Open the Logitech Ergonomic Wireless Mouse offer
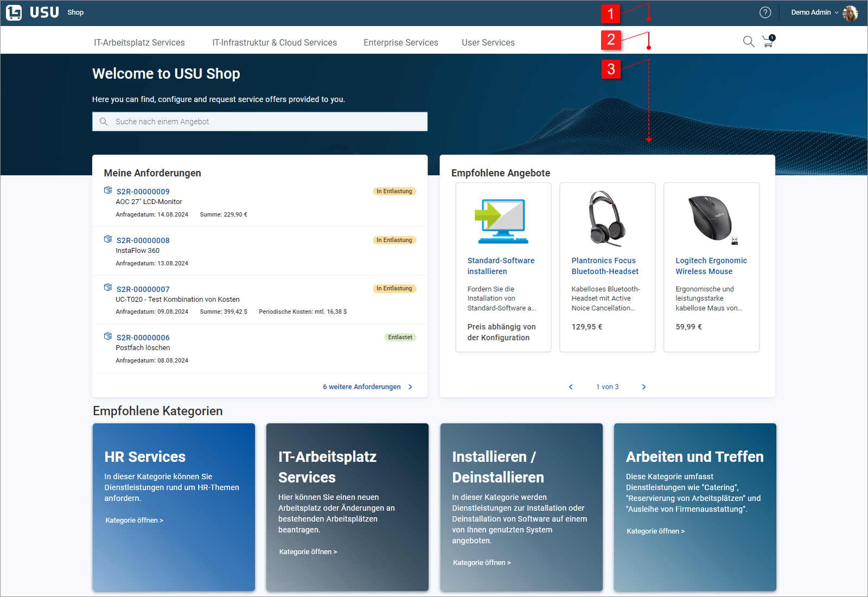 711,266
